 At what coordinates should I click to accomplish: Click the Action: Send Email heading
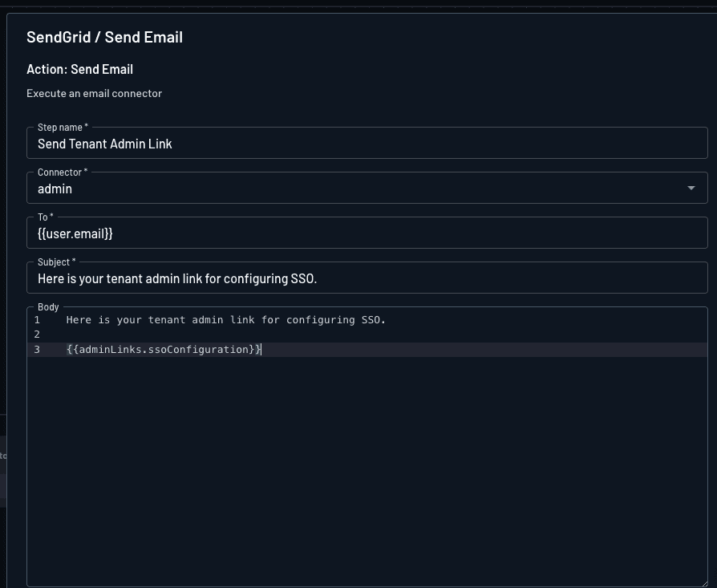coord(80,69)
